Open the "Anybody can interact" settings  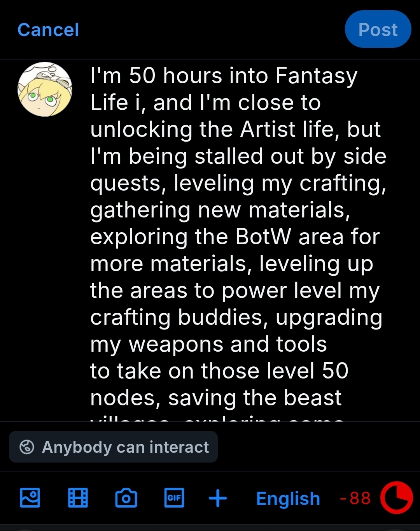point(113,447)
